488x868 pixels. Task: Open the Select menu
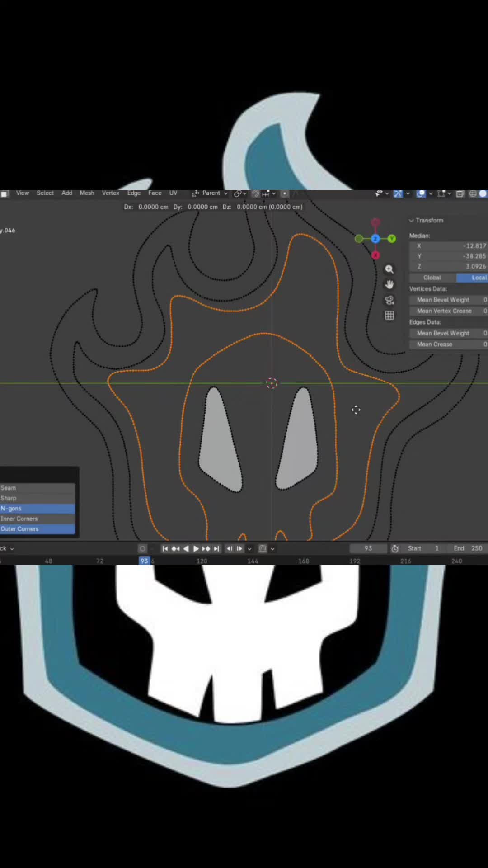coord(45,193)
